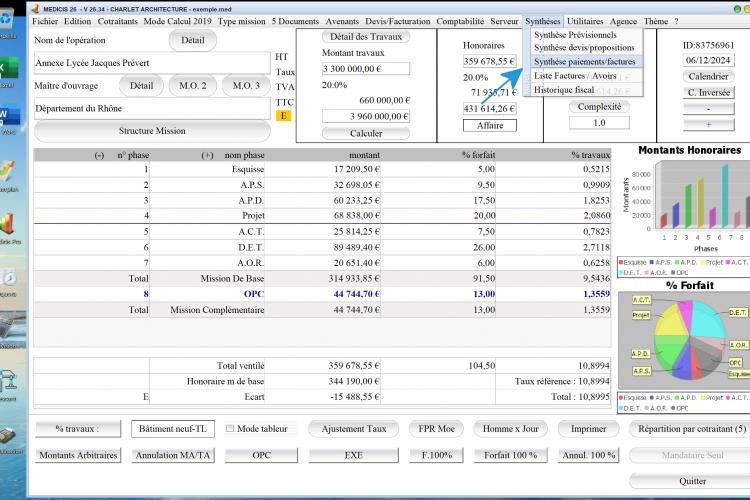Open the Serveur menu
This screenshot has height=500, width=750.
(504, 22)
